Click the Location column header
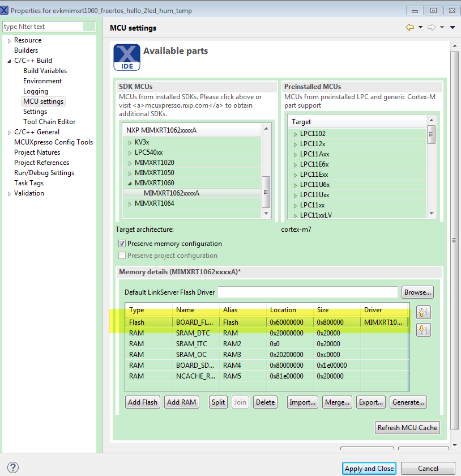Screen dimensions: 461x476 [290, 310]
